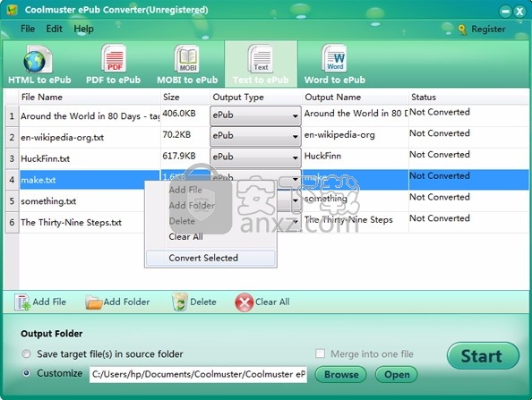This screenshot has width=532, height=400.
Task: Click row number 1 header
Action: coord(13,116)
